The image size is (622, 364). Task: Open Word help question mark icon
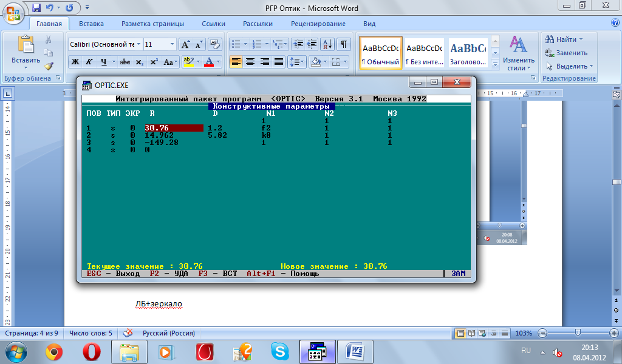(615, 22)
